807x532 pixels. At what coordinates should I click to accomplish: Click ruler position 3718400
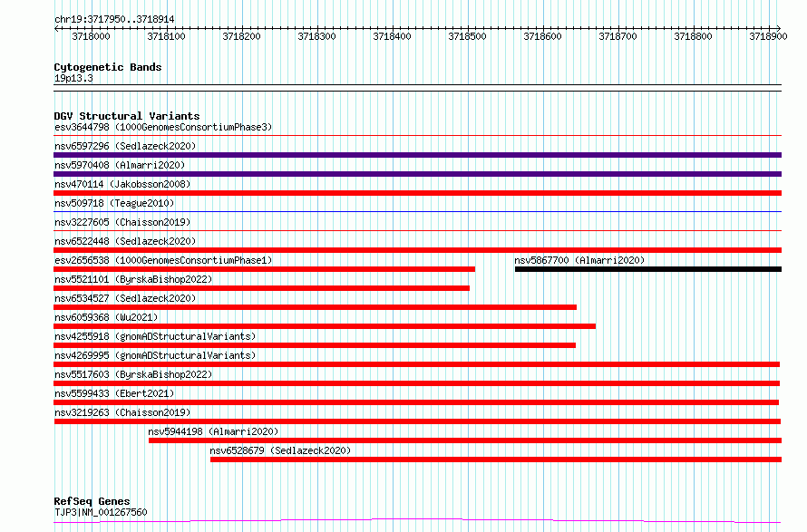coord(393,36)
